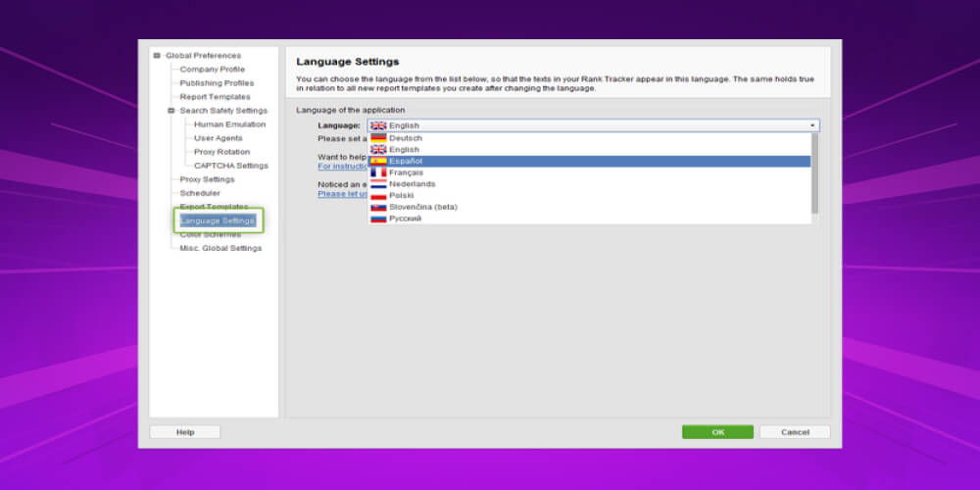Open the 'For instructions' link
The image size is (980, 490).
point(342,167)
